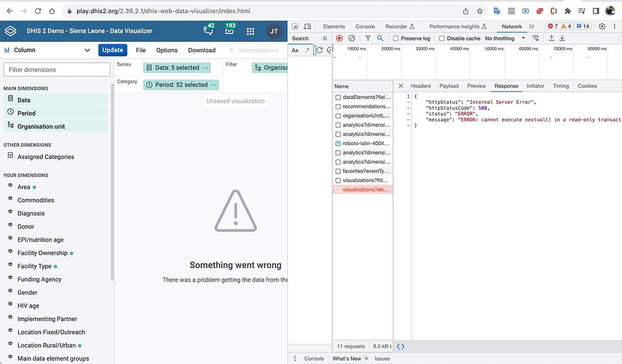Click the DHIS2 messages envelope icon
This screenshot has width=622, height=364.
click(x=229, y=31)
